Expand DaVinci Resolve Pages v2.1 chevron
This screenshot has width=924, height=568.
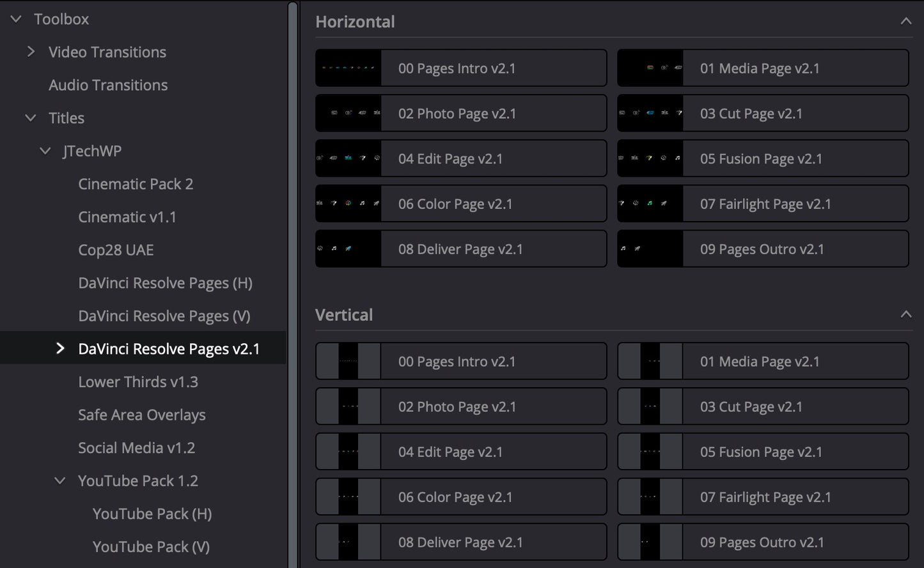(x=60, y=348)
